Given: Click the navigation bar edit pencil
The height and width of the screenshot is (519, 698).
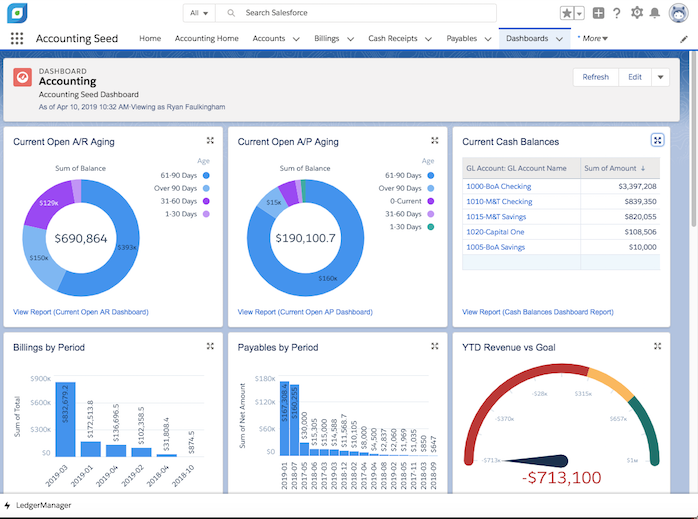Looking at the screenshot, I should point(684,39).
